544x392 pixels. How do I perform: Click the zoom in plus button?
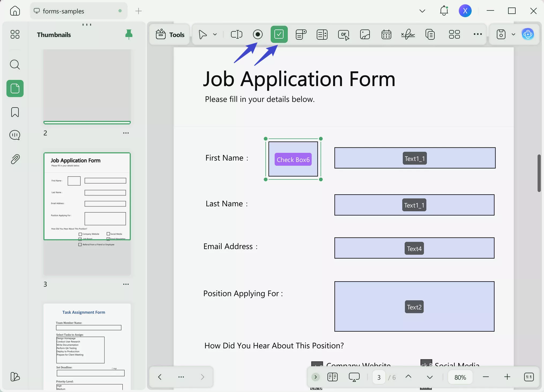[x=507, y=377]
